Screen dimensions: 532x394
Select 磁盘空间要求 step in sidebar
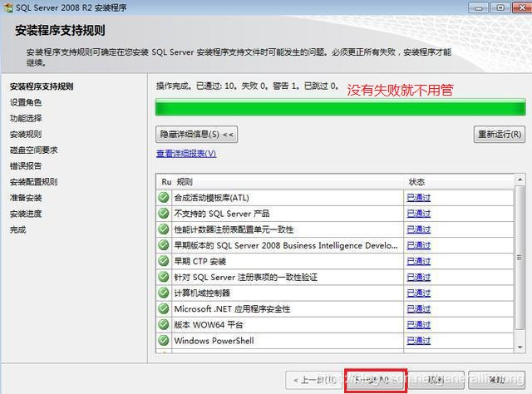pos(33,150)
